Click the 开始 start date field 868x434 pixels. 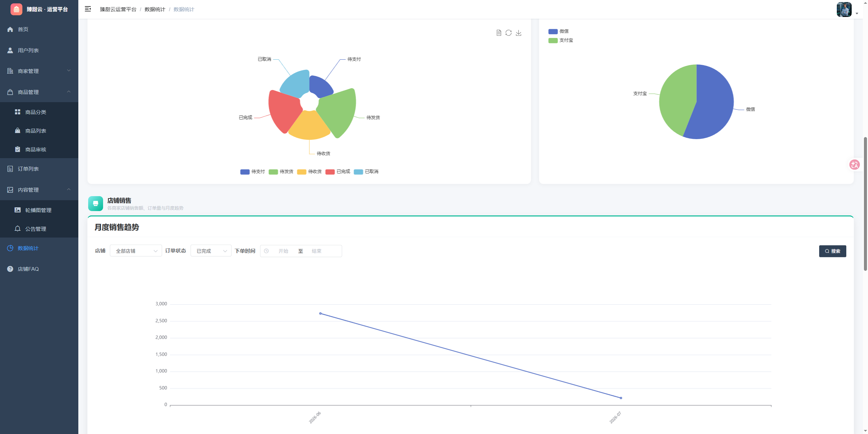[283, 251]
